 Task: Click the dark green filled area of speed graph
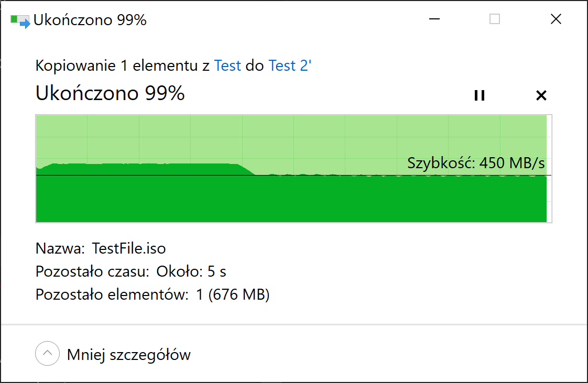point(291,199)
